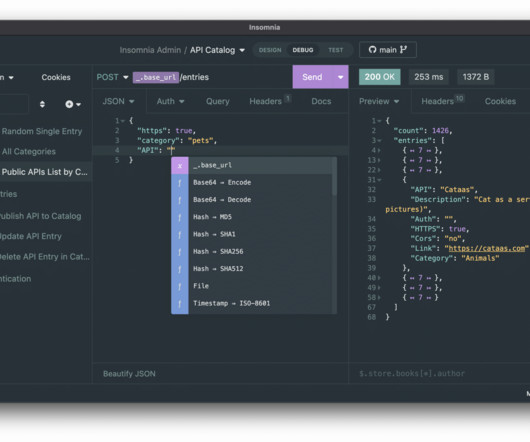This screenshot has height=442, width=530.
Task: Choose _.base_url from autocomplete list
Action: point(252,166)
